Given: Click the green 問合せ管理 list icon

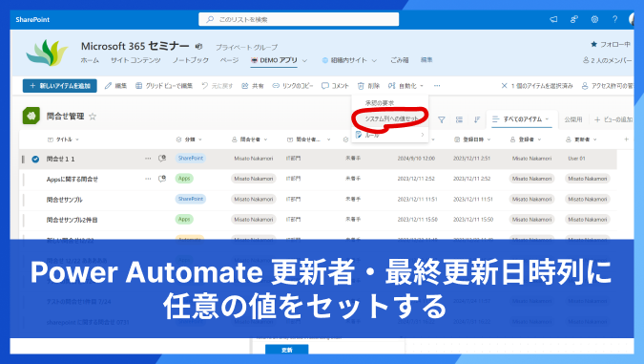Looking at the screenshot, I should (31, 116).
